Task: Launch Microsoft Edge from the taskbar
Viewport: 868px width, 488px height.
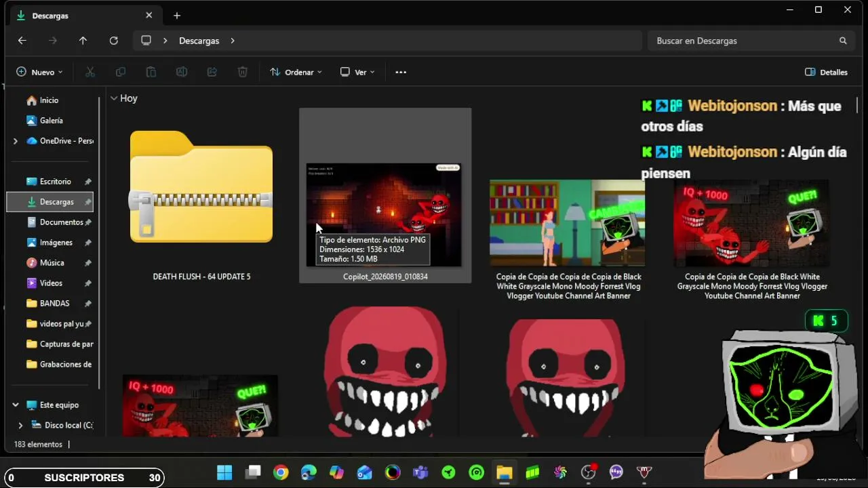Action: click(309, 472)
